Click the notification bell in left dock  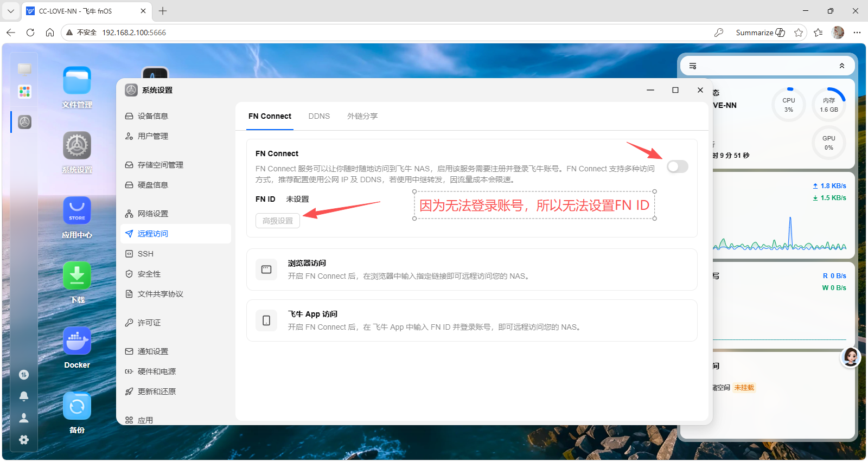24,396
